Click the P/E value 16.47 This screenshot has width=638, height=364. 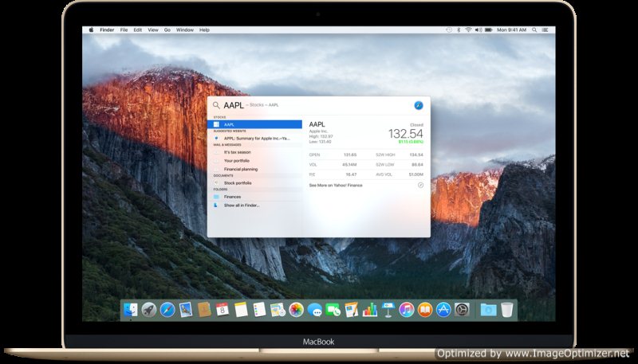point(351,174)
